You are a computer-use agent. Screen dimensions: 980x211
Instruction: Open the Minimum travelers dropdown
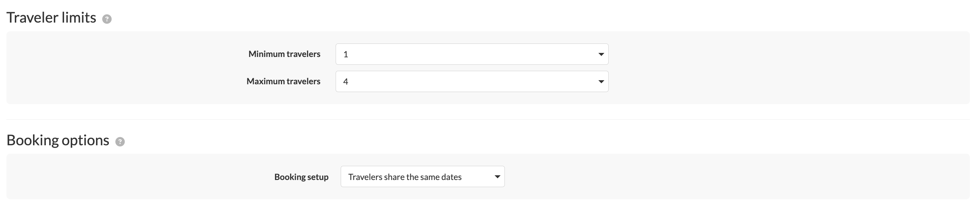(471, 54)
